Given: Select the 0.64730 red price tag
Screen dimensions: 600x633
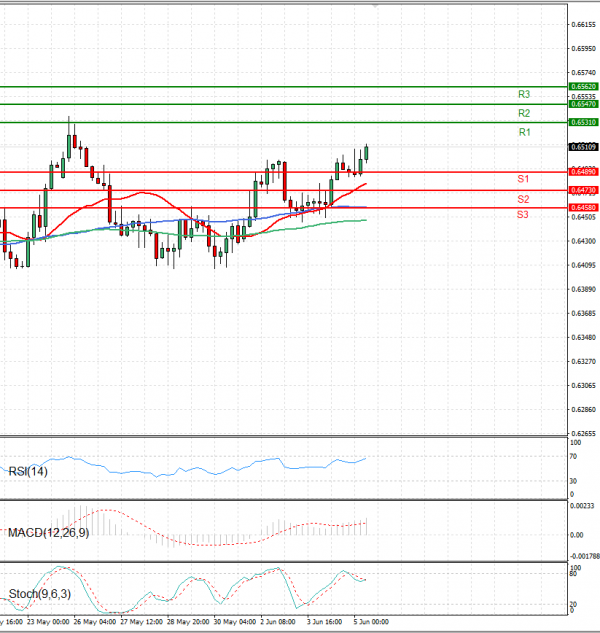Looking at the screenshot, I should click(583, 190).
